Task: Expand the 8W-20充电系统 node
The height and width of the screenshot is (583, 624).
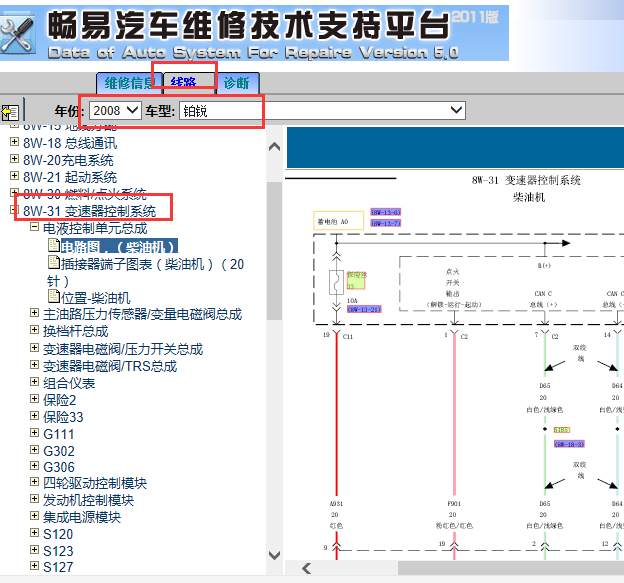Action: [x=14, y=159]
